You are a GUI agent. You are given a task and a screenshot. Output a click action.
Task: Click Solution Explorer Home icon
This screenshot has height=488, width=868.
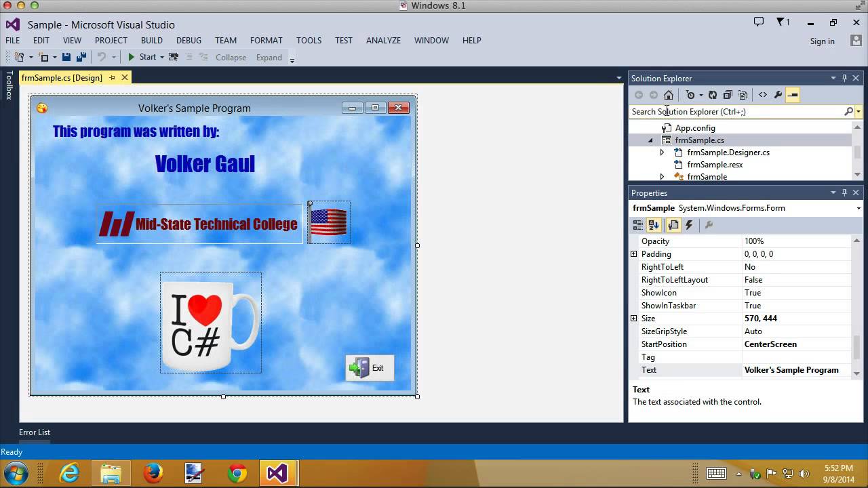(x=669, y=95)
